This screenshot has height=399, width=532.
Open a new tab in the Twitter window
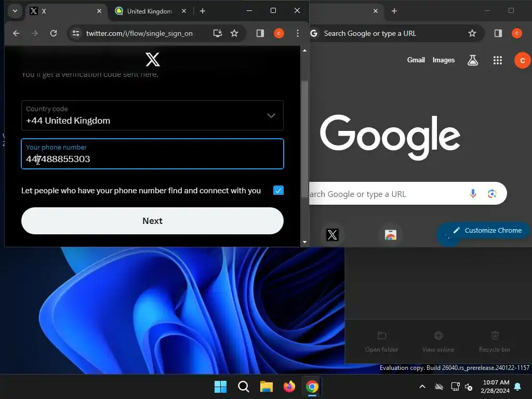click(x=203, y=11)
